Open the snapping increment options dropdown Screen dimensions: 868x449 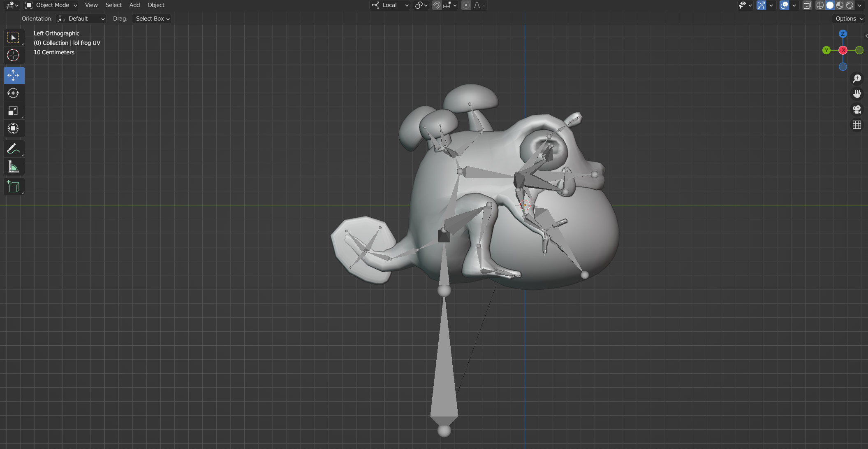pyautogui.click(x=450, y=5)
